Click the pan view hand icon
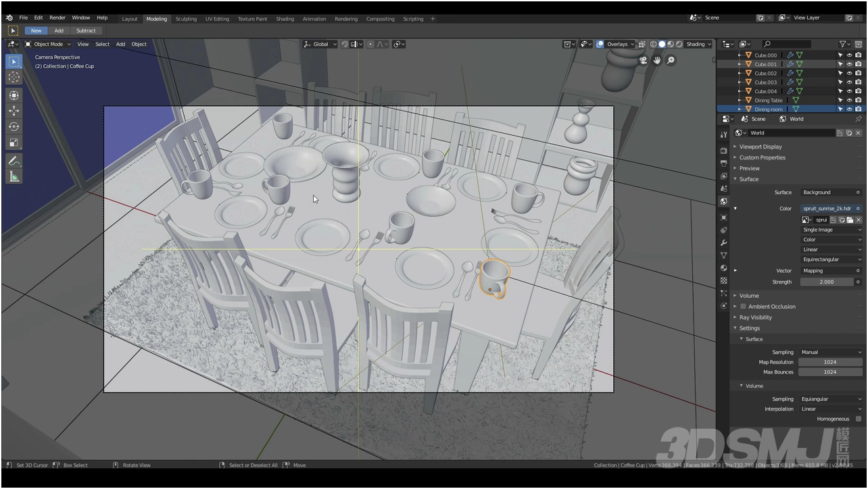This screenshot has width=868, height=489. 657,60
